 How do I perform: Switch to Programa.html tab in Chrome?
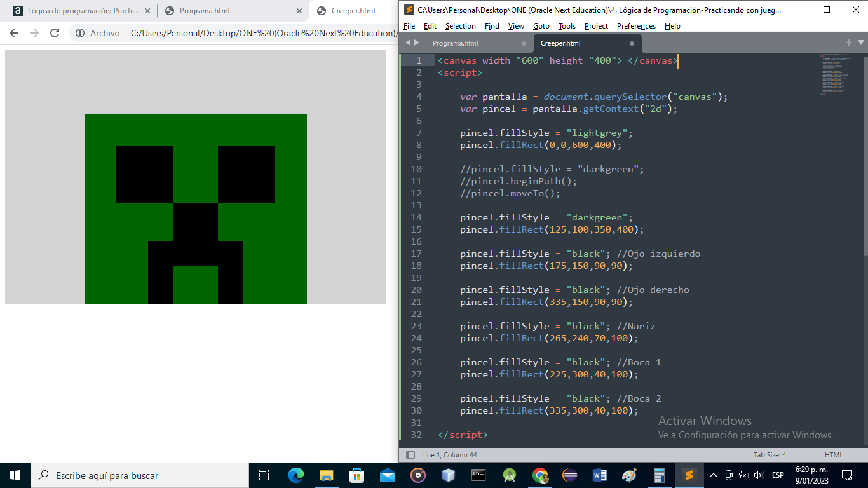pos(233,11)
